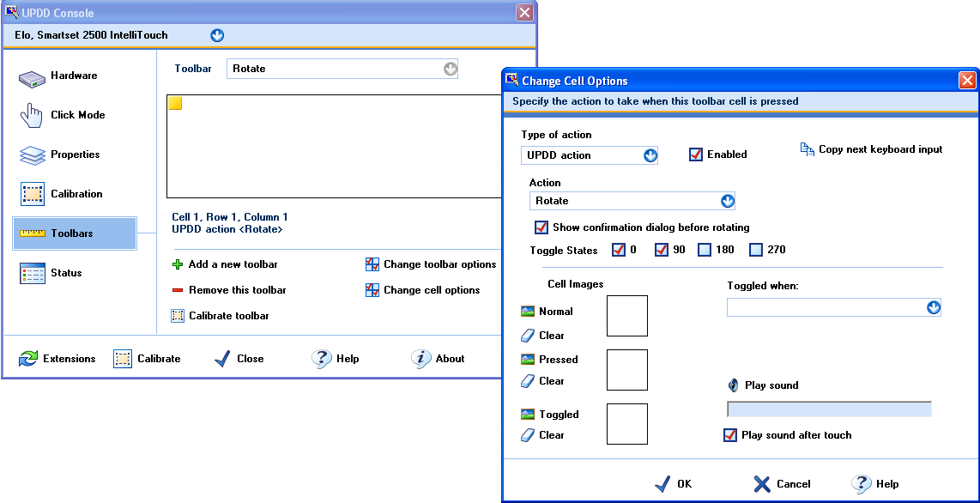The image size is (980, 503).
Task: Click the 'UPDD action <Rotate>' text
Action: [227, 229]
